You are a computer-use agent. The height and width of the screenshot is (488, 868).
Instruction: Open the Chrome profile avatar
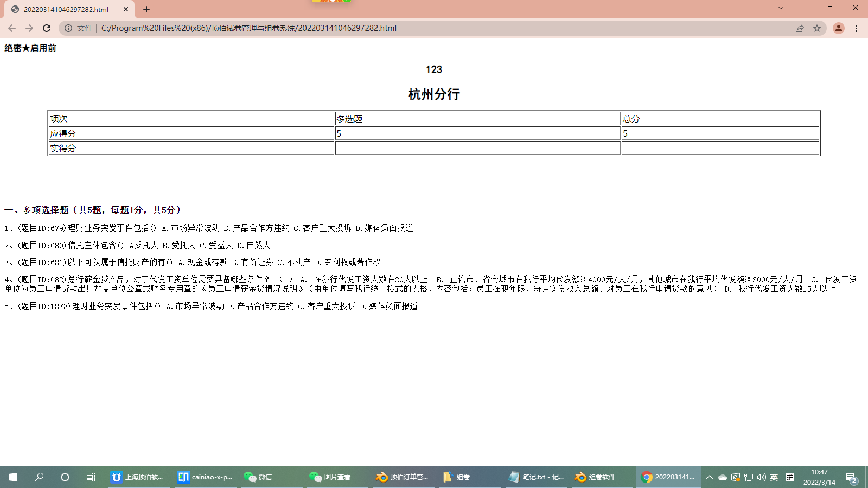[838, 28]
